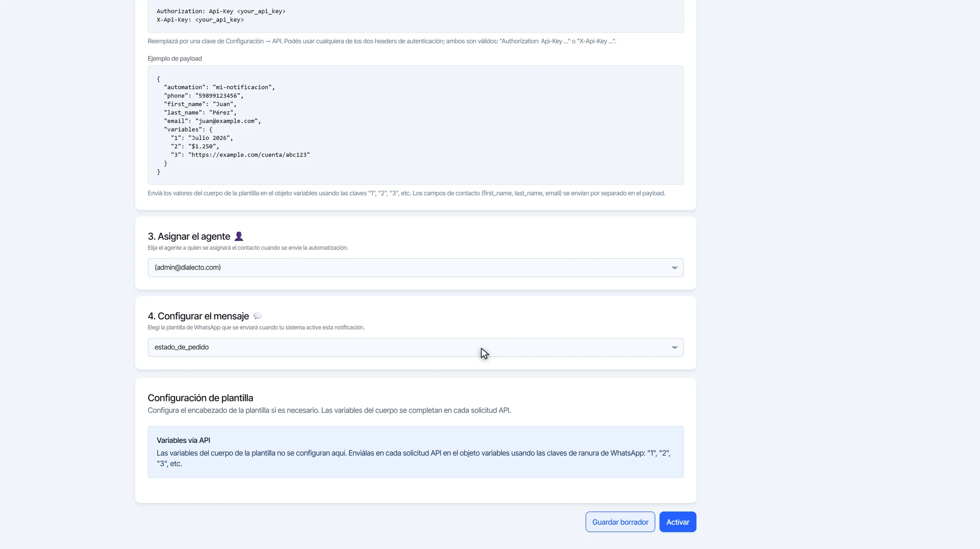Click the "phone": "59899123456" payload line
The image size is (980, 549).
point(204,96)
